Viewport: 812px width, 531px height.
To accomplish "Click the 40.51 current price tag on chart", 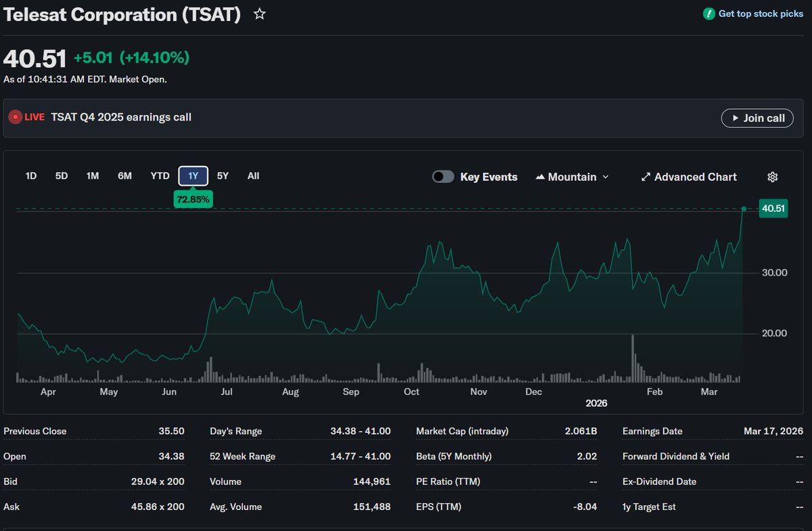I will pos(773,209).
